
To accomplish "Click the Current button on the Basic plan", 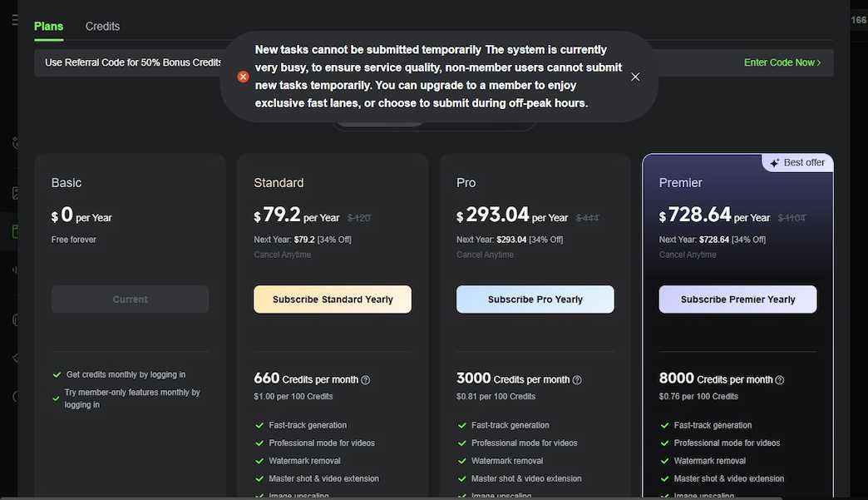I will coord(130,300).
